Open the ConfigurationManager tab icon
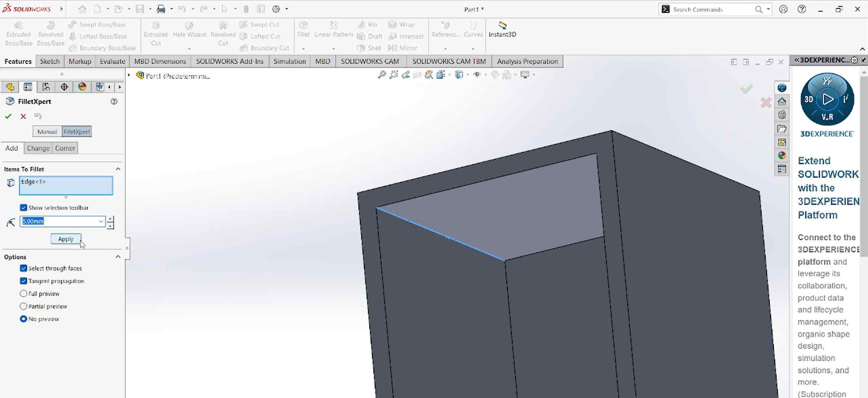This screenshot has height=398, width=868. pyautogui.click(x=46, y=87)
